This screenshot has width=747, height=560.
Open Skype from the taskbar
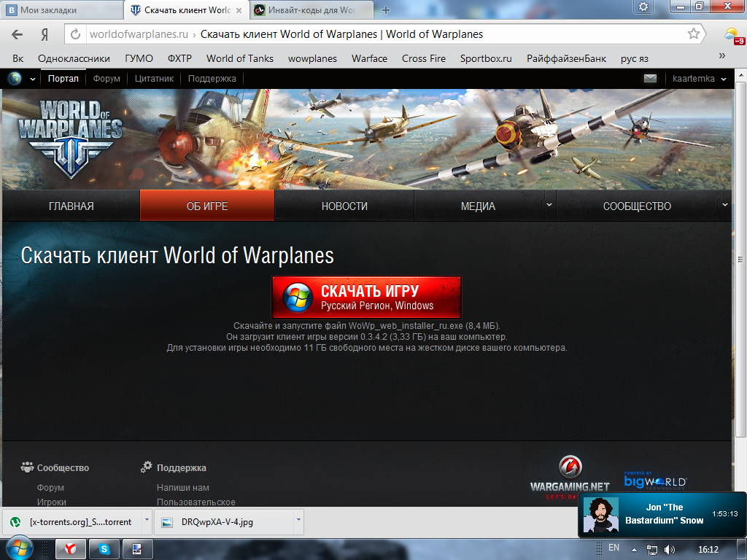[x=104, y=549]
